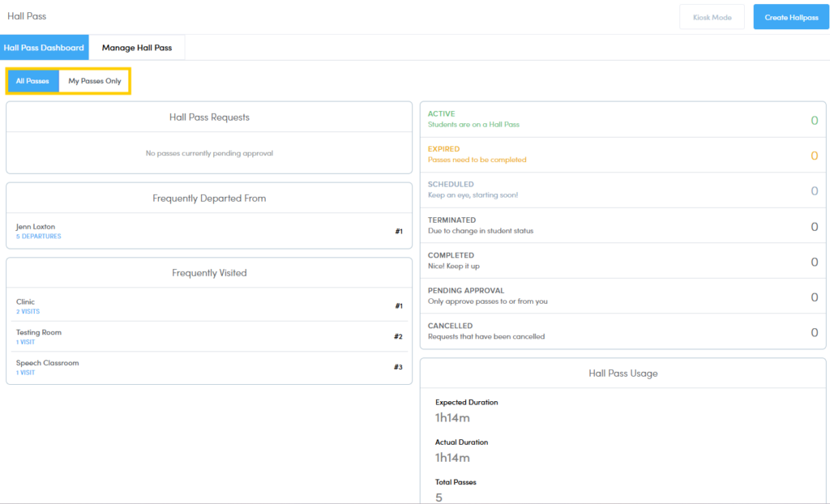Click the 5 DEPARTURES link
Viewport: 830px width, 504px height.
pyautogui.click(x=39, y=236)
